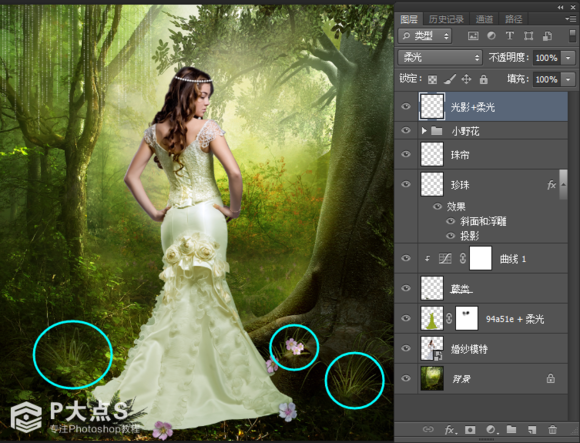This screenshot has height=443, width=580.
Task: Filter layers by type T icon
Action: pyautogui.click(x=510, y=36)
